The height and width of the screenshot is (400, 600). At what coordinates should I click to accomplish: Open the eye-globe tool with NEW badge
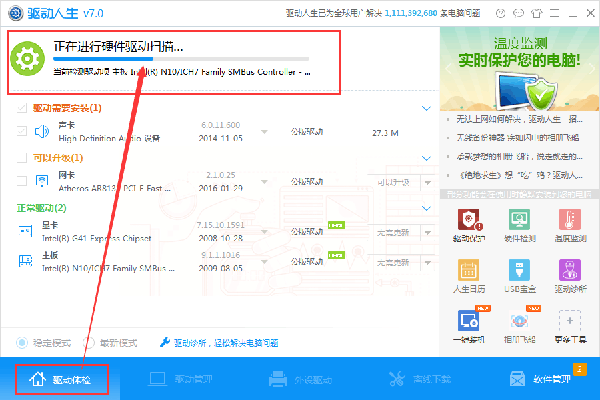(x=519, y=326)
